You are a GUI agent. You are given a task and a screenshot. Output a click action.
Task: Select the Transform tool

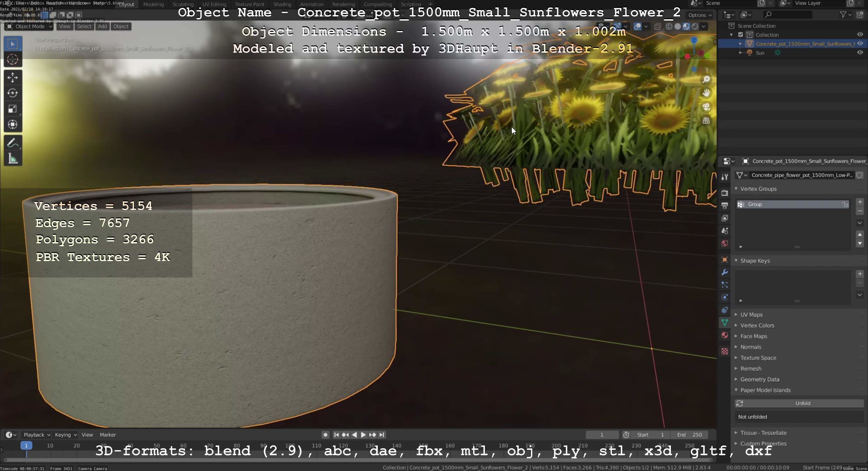13,124
